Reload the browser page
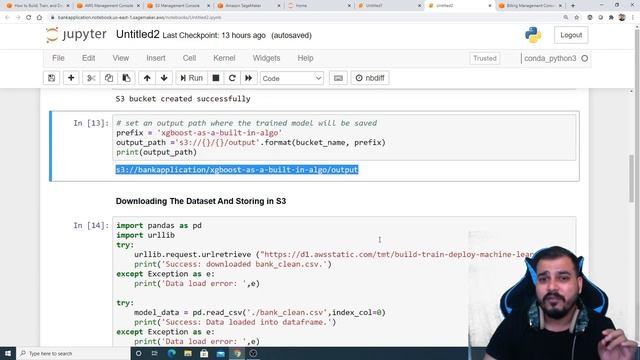Screen dimensions: 640x360 coord(29,18)
